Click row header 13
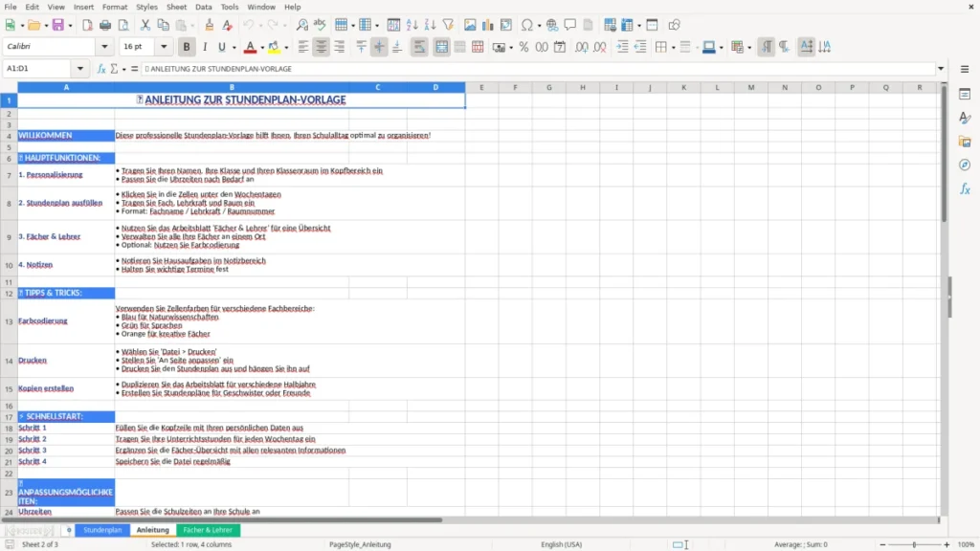980x551 pixels. click(9, 321)
